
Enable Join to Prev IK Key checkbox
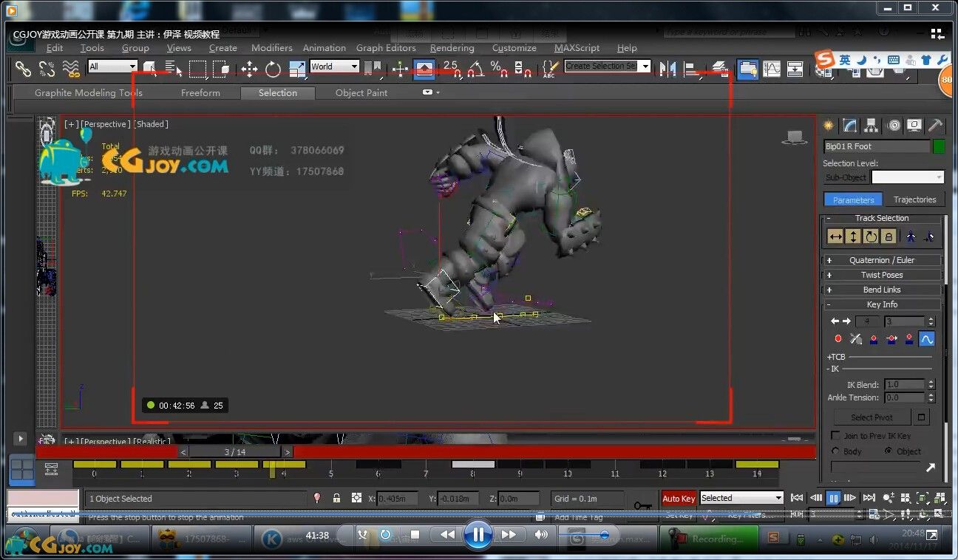[836, 436]
